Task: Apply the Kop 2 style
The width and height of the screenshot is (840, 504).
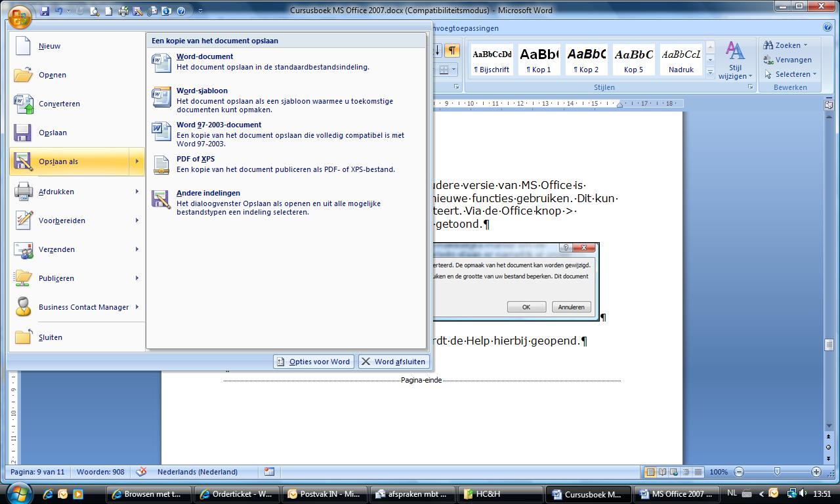Action: click(586, 60)
